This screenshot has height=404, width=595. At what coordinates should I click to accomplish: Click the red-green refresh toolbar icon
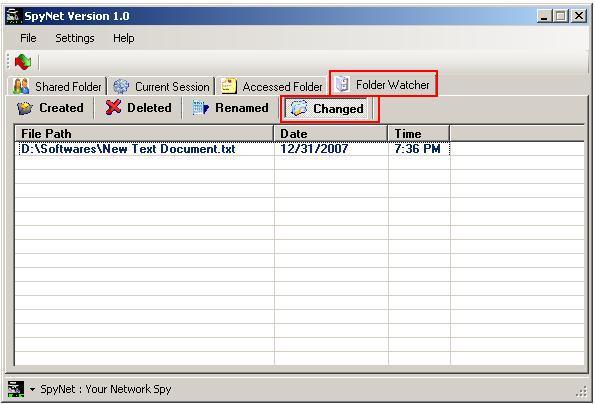[23, 62]
